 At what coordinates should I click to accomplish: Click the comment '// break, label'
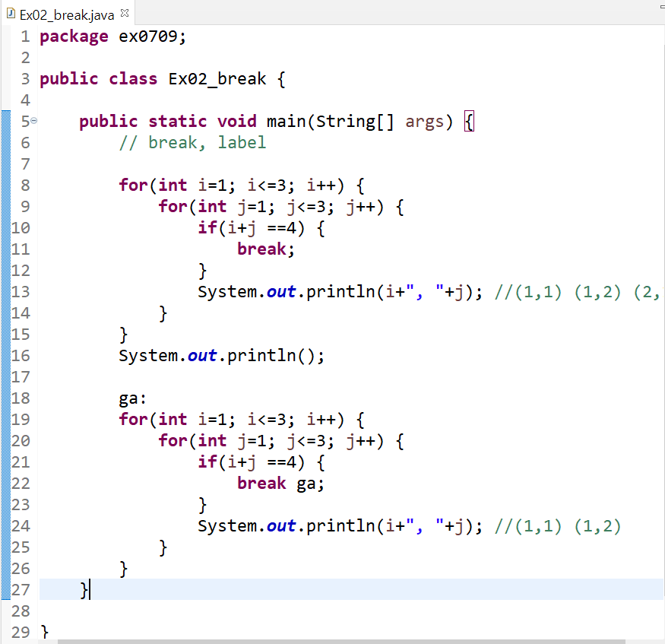pyautogui.click(x=192, y=142)
